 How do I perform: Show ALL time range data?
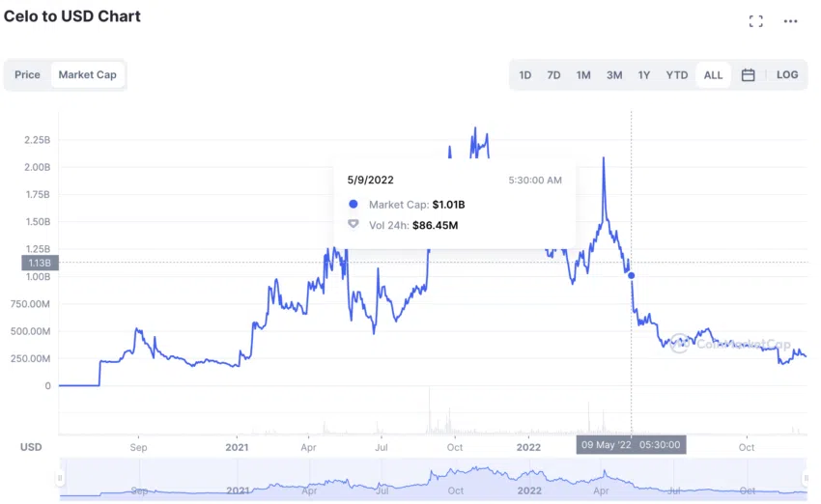[713, 75]
